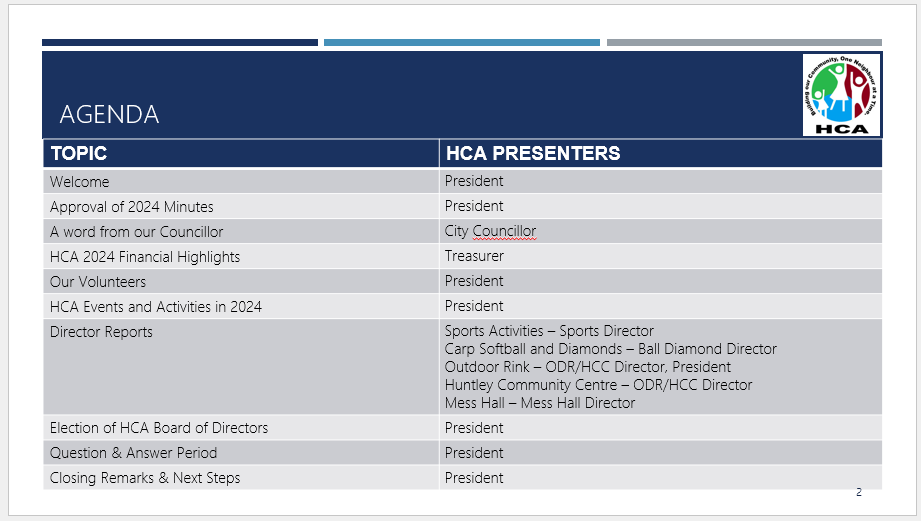Select Closing Remarks & Next Steps cell
The height and width of the screenshot is (521, 921).
tap(145, 478)
